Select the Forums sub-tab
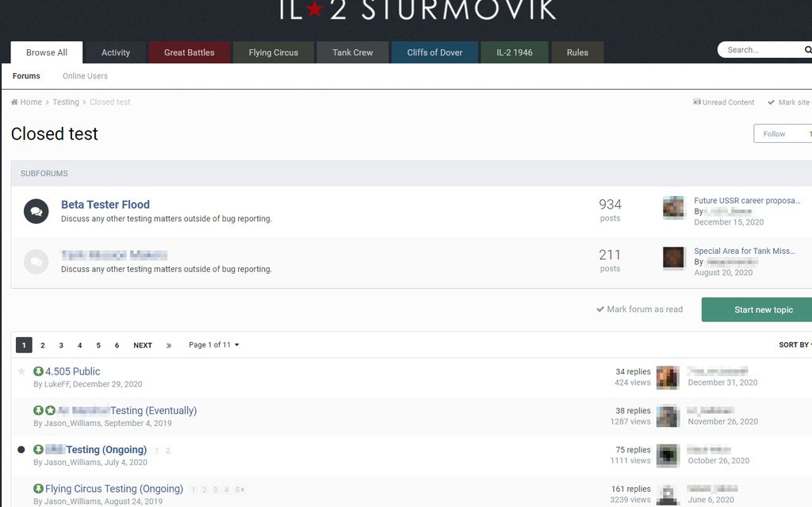The height and width of the screenshot is (507, 812). point(26,76)
